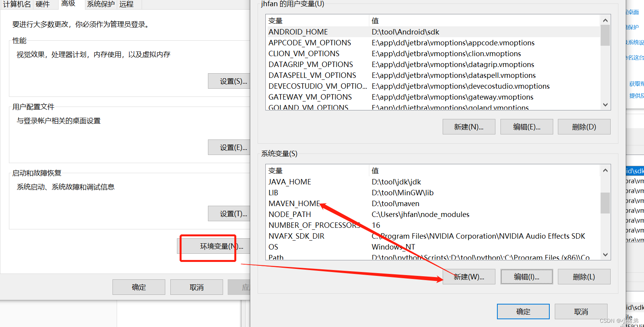
Task: Click the value D:\tool\maven
Action: 395,203
